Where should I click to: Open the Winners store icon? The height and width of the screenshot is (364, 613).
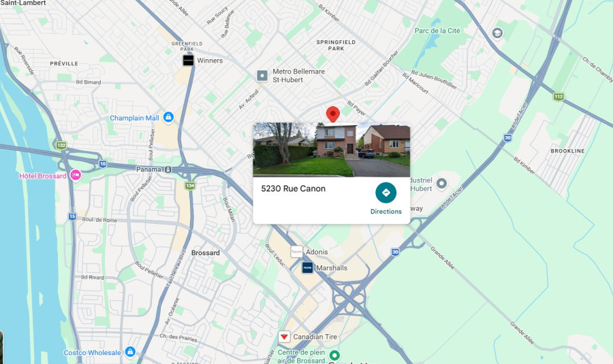(188, 60)
